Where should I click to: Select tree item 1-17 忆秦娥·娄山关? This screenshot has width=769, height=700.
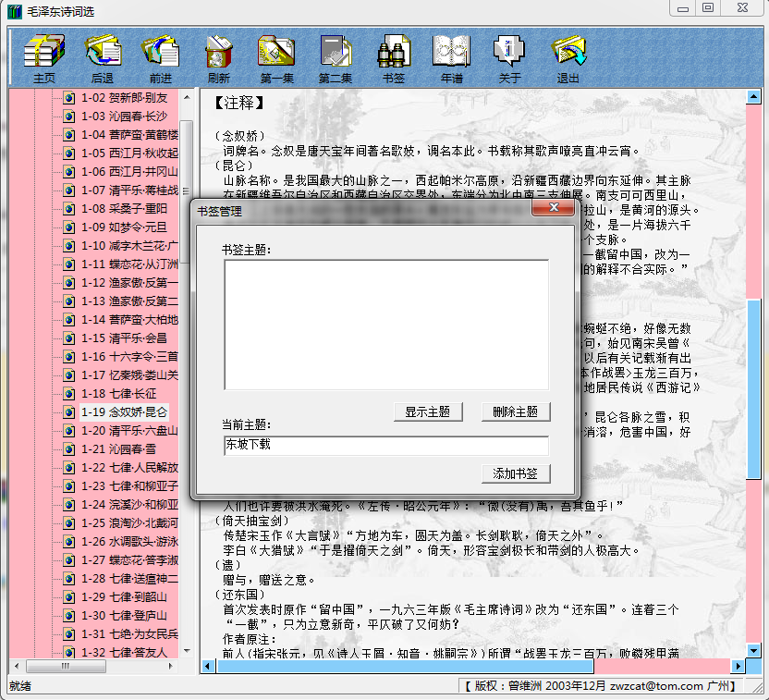(x=129, y=375)
